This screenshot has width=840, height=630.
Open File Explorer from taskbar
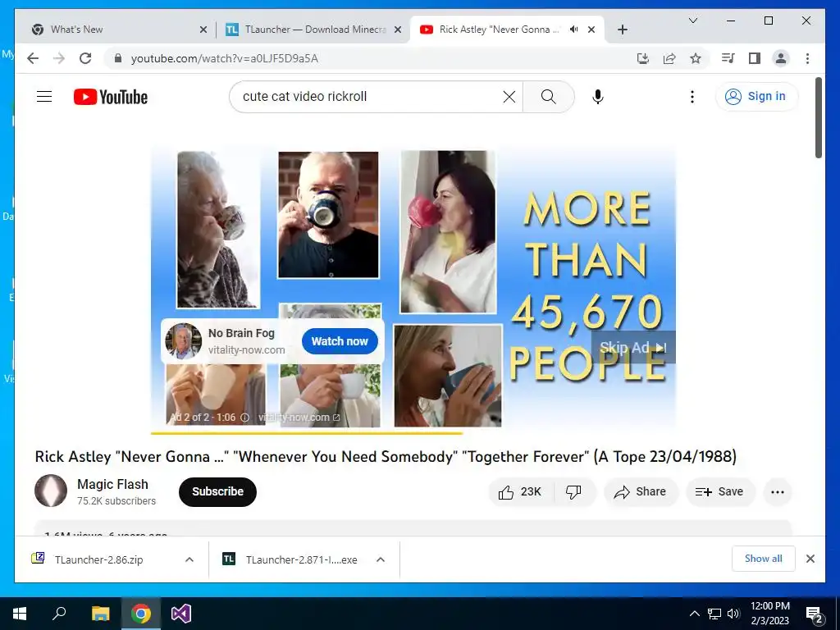point(100,614)
